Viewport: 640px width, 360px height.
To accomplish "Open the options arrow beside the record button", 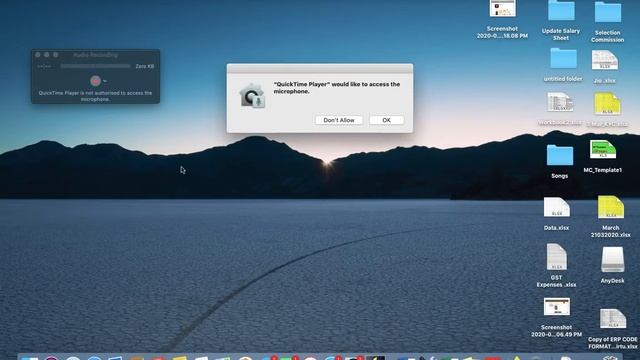I will click(x=105, y=81).
